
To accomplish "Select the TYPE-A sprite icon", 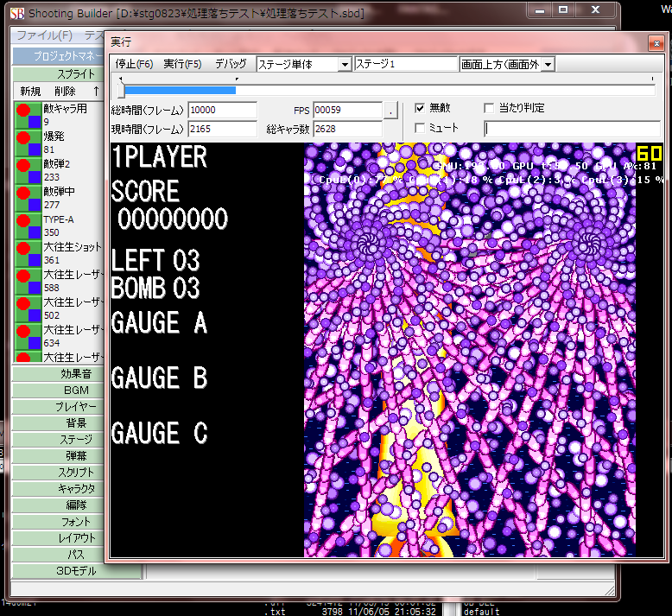I will point(29,225).
